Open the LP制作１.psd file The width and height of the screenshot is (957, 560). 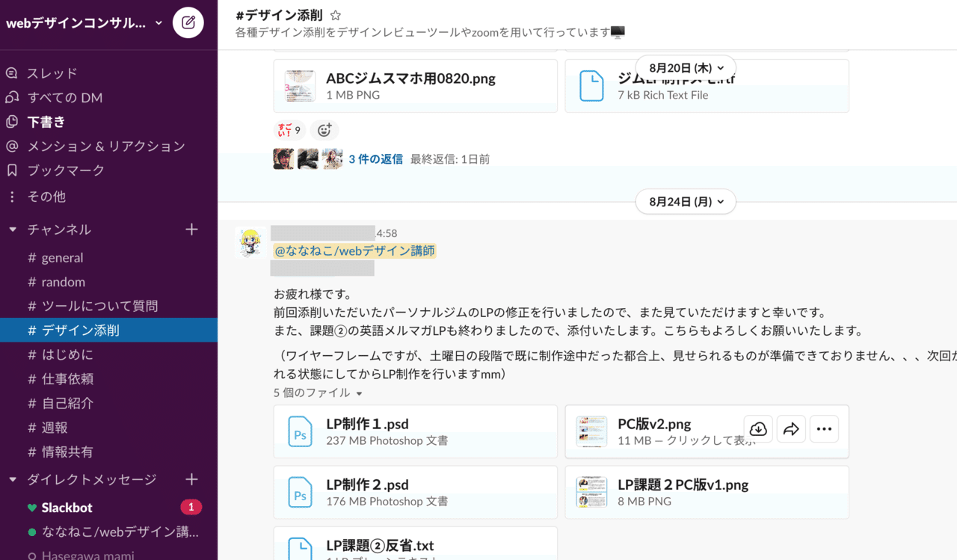416,431
